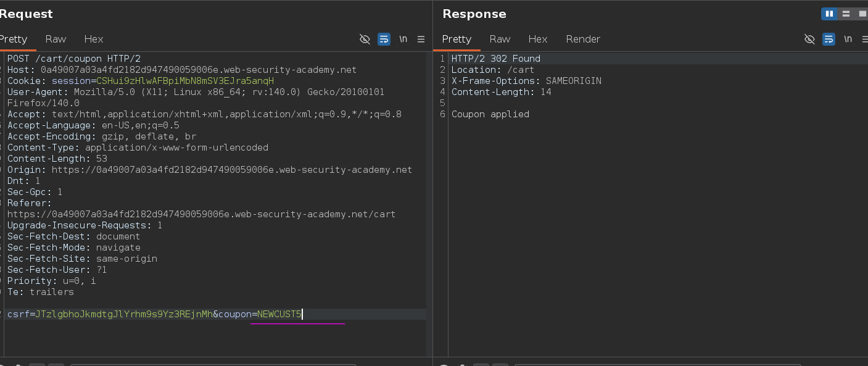Screen dimensions: 868x366
Task: Click the session cookie value
Action: click(185, 81)
